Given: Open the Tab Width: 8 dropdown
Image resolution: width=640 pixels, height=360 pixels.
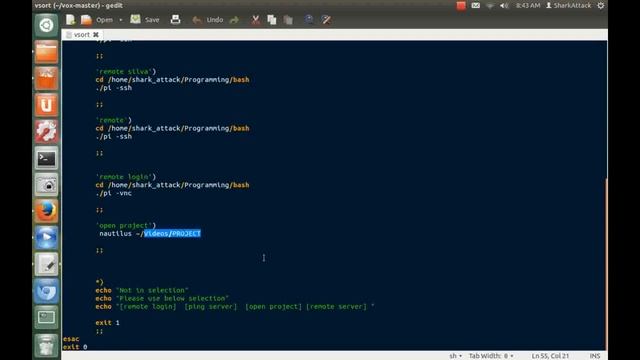Looking at the screenshot, I should coord(491,356).
